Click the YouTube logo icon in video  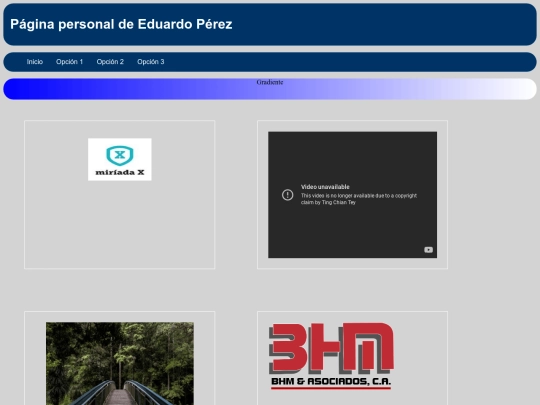428,250
